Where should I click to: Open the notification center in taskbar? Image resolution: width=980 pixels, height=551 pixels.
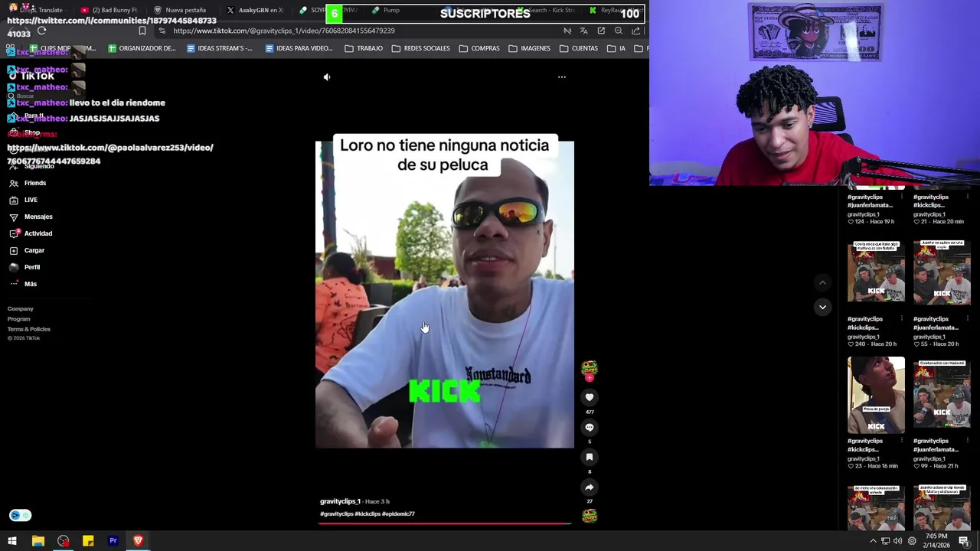[x=964, y=541]
